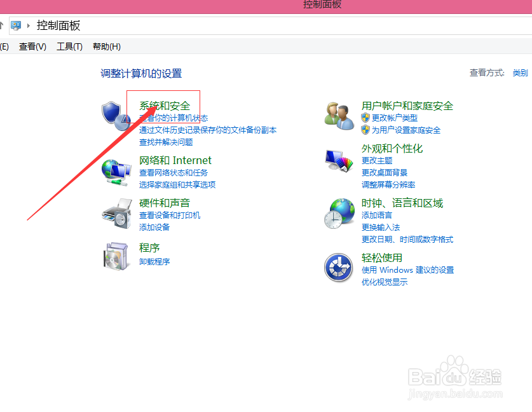532x412 pixels.
Task: Click 查找并解决问题 link
Action: click(166, 142)
